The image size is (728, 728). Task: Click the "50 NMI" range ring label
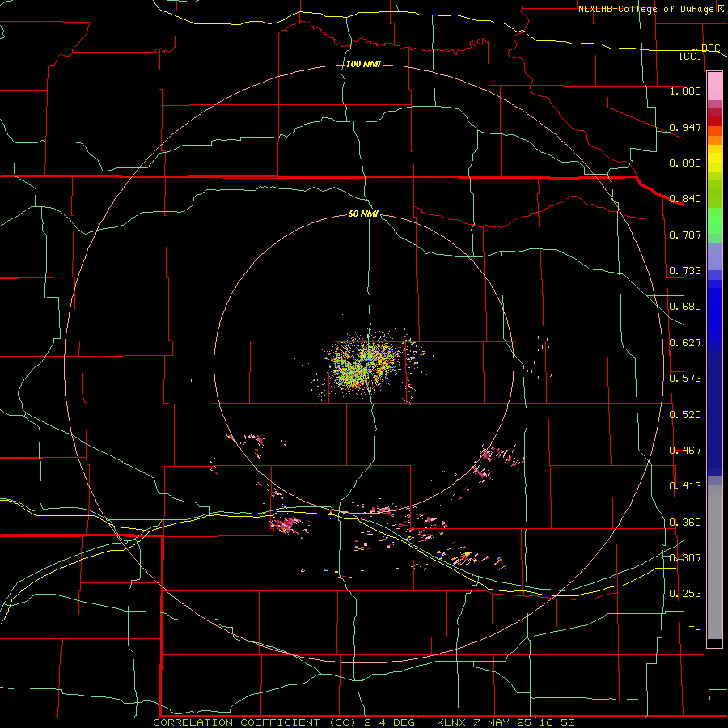363,214
